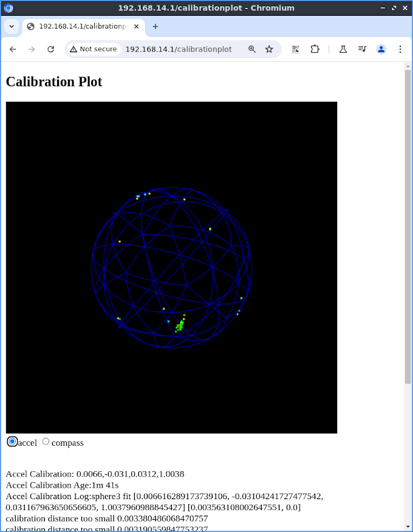Viewport: 413px width, 532px height.
Task: Click the blue calibration sphere plot
Action: tap(171, 268)
